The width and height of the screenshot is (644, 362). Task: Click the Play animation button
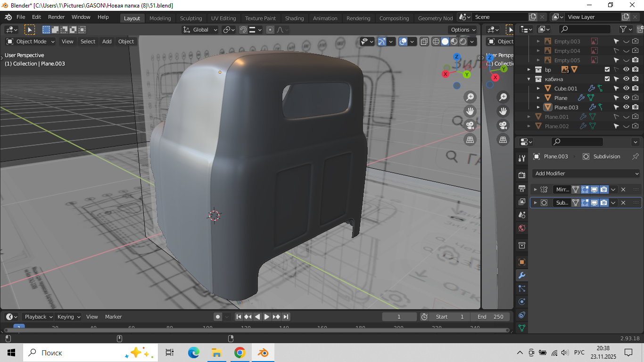coord(267,317)
